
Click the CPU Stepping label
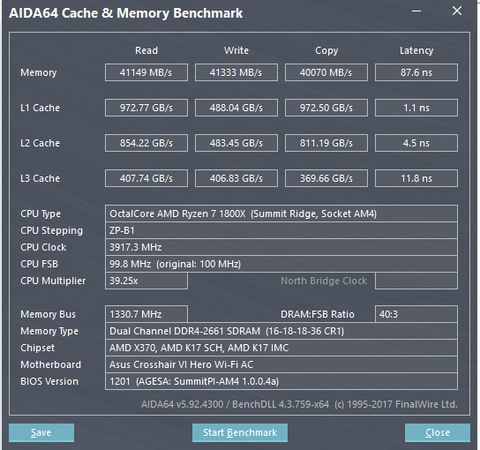52,231
